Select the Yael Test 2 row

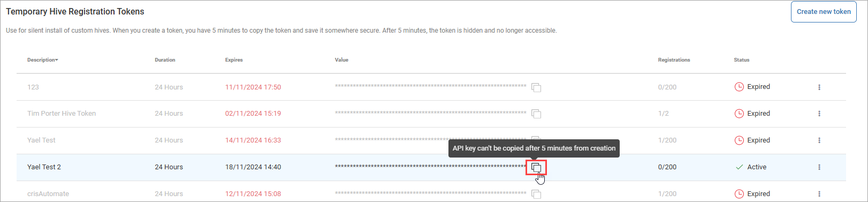(431, 167)
